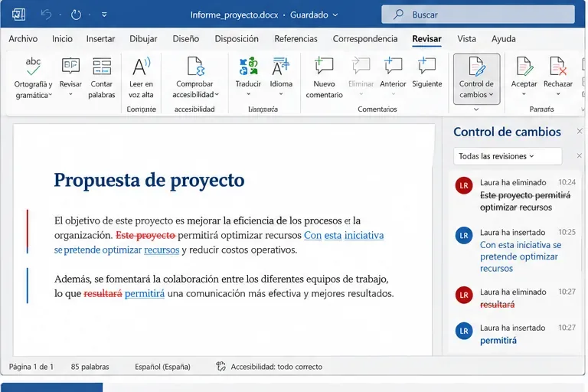588x392 pixels.
Task: Expand the chevron below Control de cambios
Action: pos(476,109)
